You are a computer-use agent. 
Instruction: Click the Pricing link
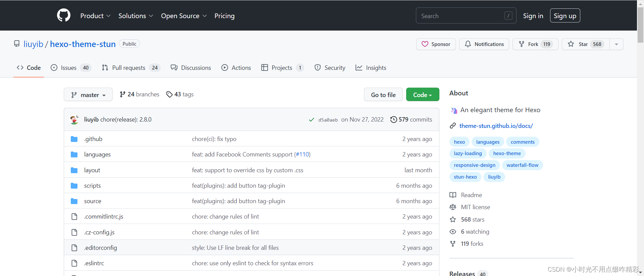[224, 16]
